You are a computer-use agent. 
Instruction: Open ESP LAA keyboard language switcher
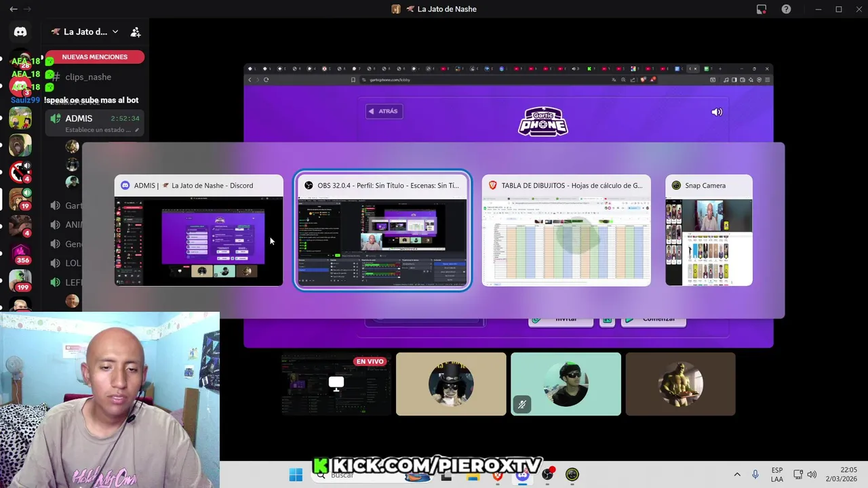point(777,474)
